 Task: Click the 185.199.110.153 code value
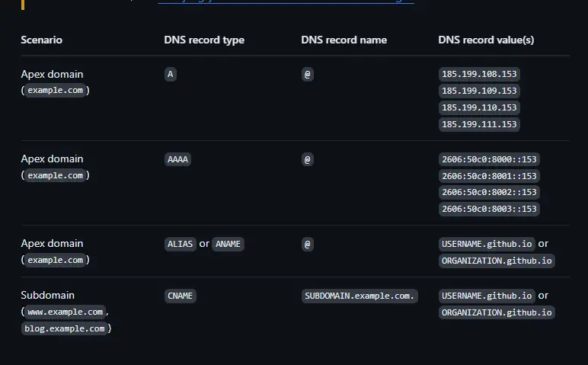click(x=479, y=107)
